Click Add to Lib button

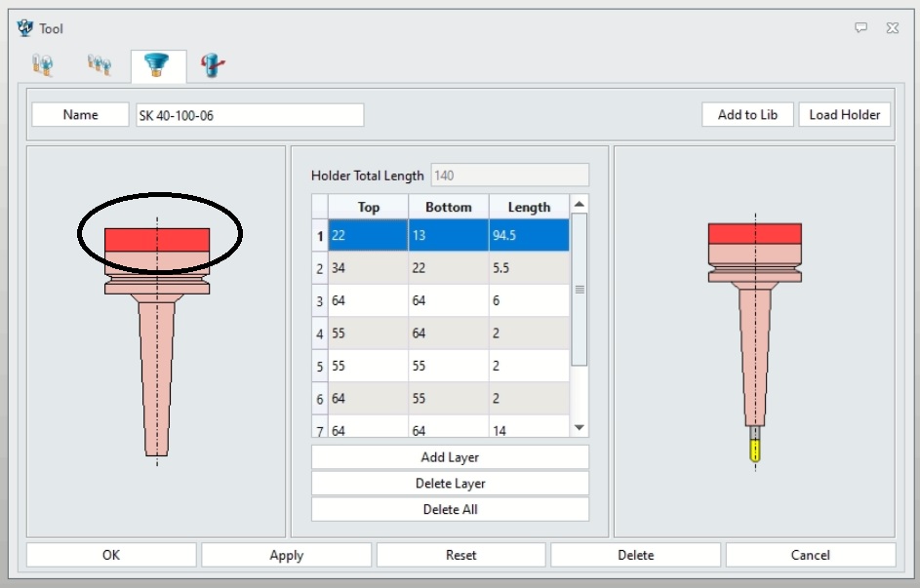tap(747, 115)
